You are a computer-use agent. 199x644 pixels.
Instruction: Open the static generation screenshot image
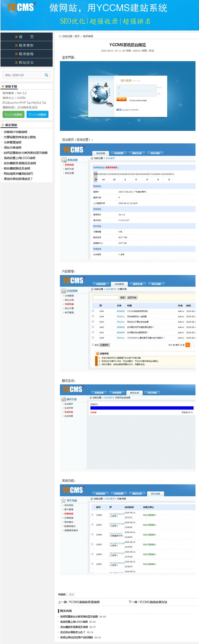[x=128, y=428]
